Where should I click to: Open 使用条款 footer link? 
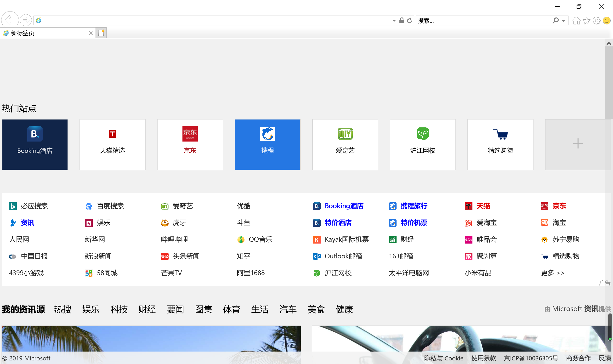click(483, 358)
